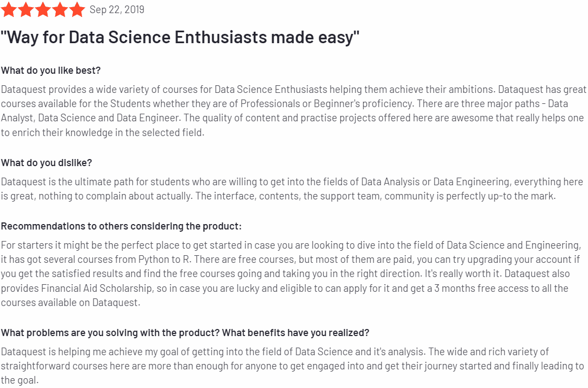
Task: Click the Sep 22, 2019 review date
Action: [117, 9]
